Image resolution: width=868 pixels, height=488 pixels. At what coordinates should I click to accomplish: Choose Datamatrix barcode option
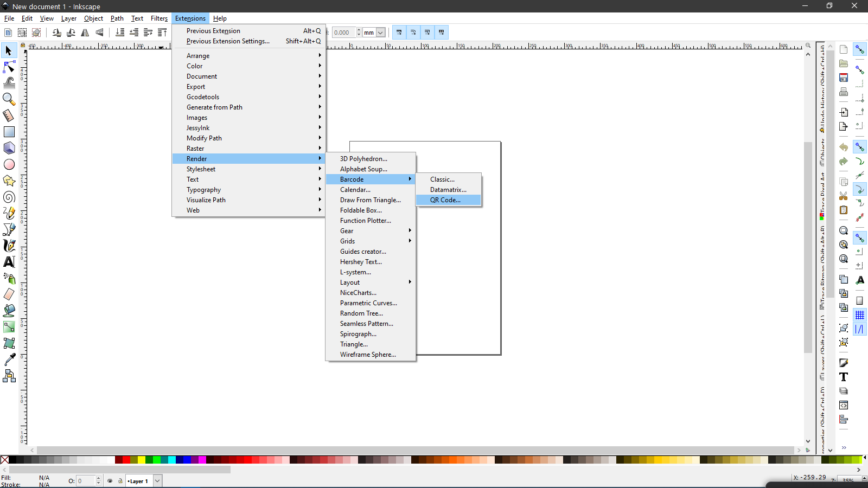pyautogui.click(x=448, y=190)
